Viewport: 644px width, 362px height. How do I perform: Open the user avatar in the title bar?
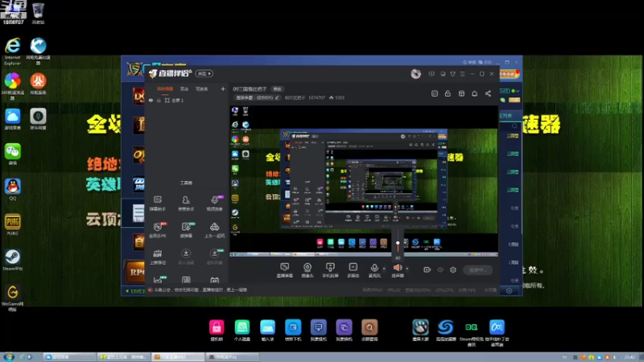point(415,74)
